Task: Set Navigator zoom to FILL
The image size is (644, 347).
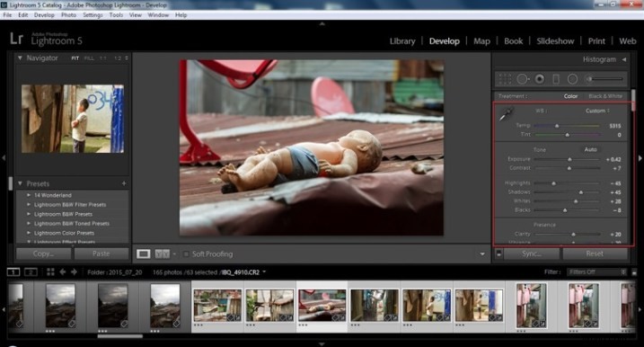Action: pyautogui.click(x=89, y=58)
